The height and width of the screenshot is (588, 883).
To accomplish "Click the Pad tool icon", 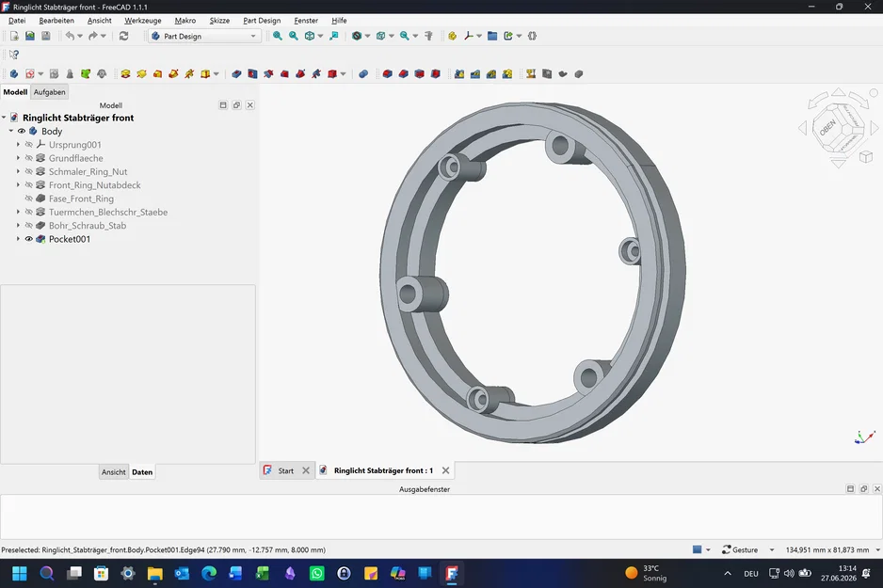I will tap(125, 73).
